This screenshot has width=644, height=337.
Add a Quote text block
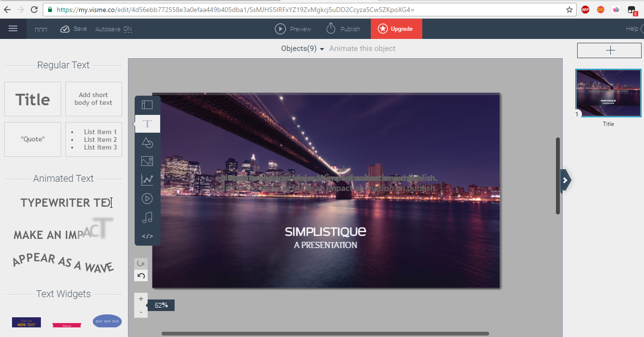[x=33, y=139]
